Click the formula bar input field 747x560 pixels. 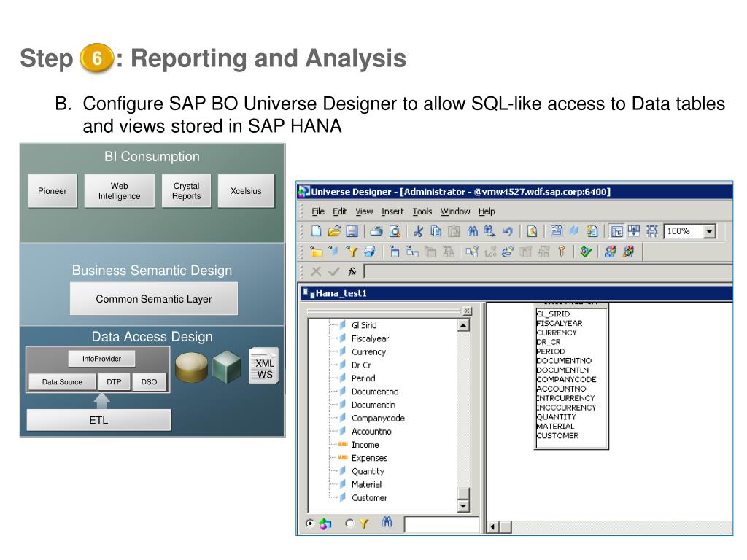pyautogui.click(x=548, y=271)
